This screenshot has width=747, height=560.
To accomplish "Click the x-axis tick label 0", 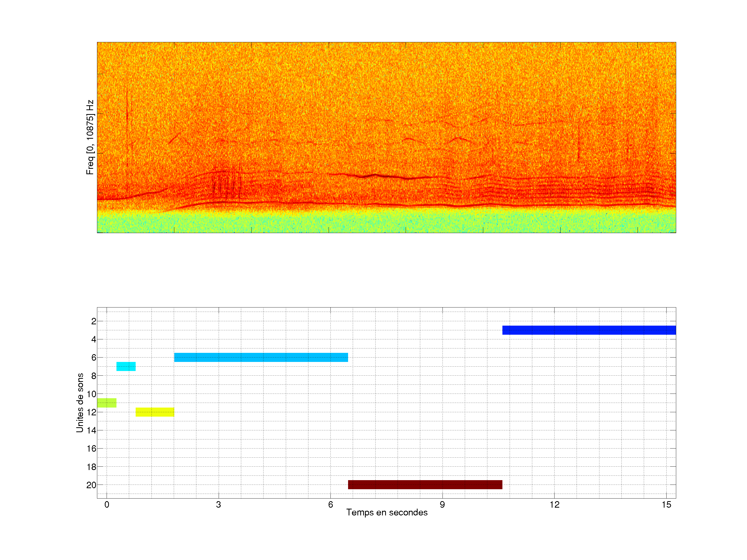I will tap(107, 505).
